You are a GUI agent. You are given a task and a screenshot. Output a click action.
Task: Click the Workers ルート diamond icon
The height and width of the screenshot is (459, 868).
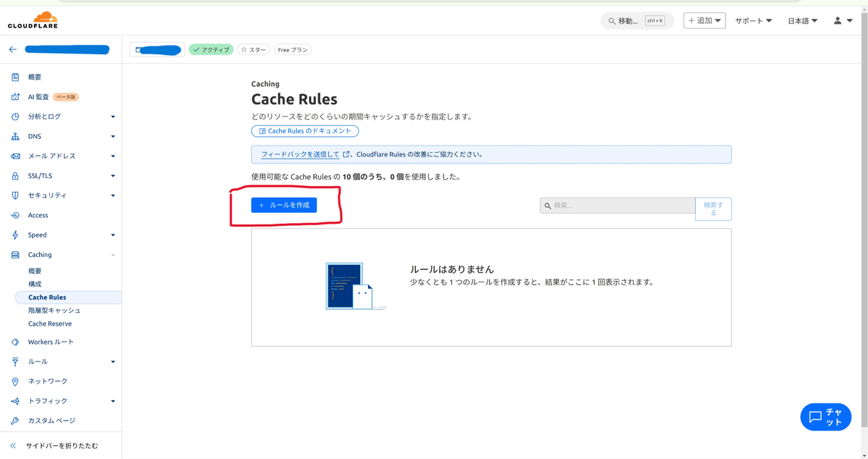[x=15, y=342]
